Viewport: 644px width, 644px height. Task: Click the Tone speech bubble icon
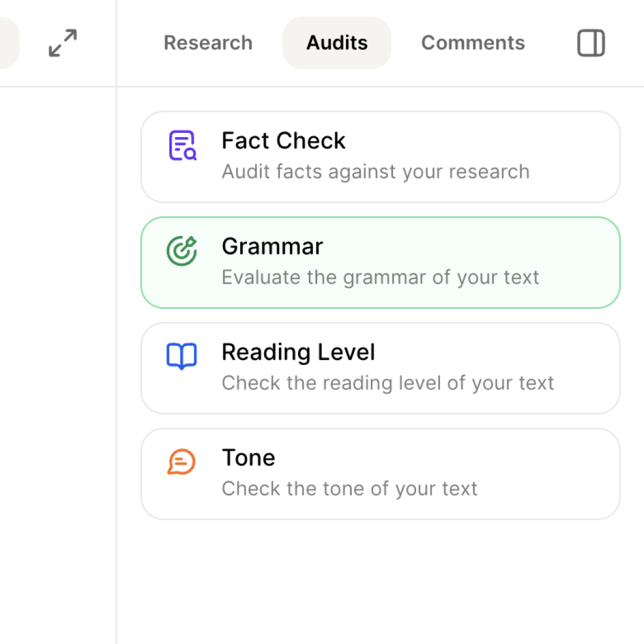182,461
